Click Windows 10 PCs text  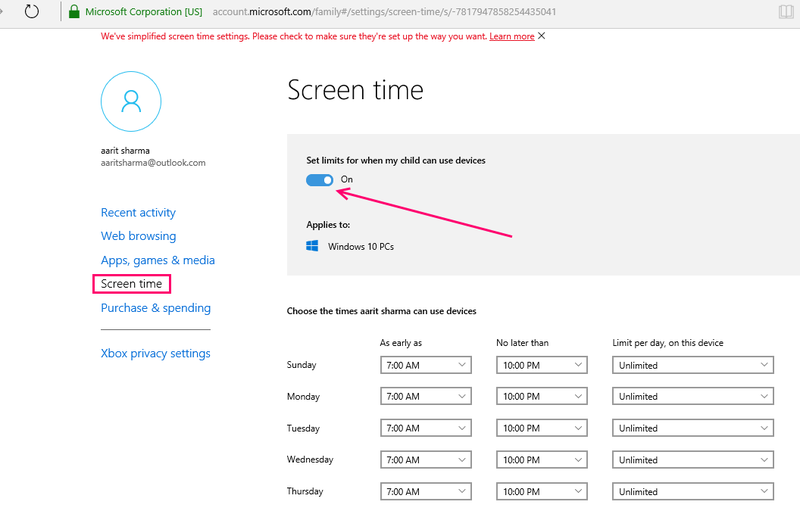point(361,246)
